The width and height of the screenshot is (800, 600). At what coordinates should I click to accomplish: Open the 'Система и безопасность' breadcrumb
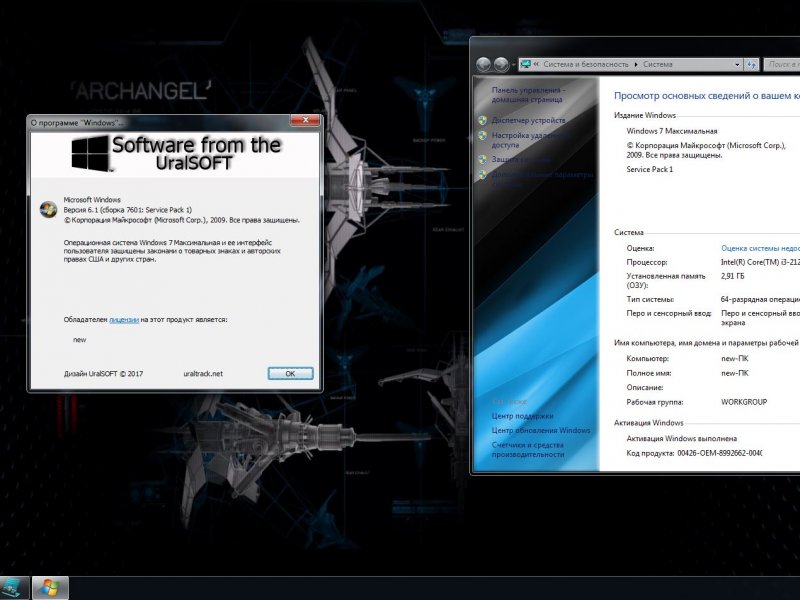tap(586, 65)
